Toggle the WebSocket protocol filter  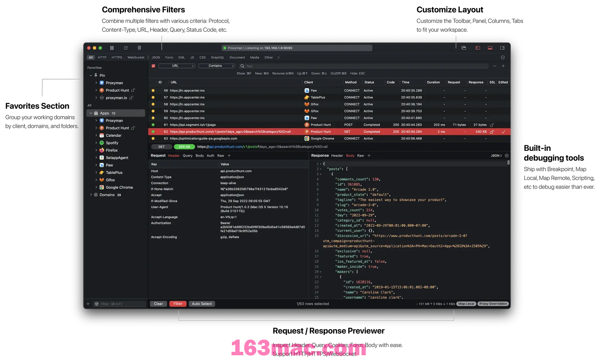point(136,58)
